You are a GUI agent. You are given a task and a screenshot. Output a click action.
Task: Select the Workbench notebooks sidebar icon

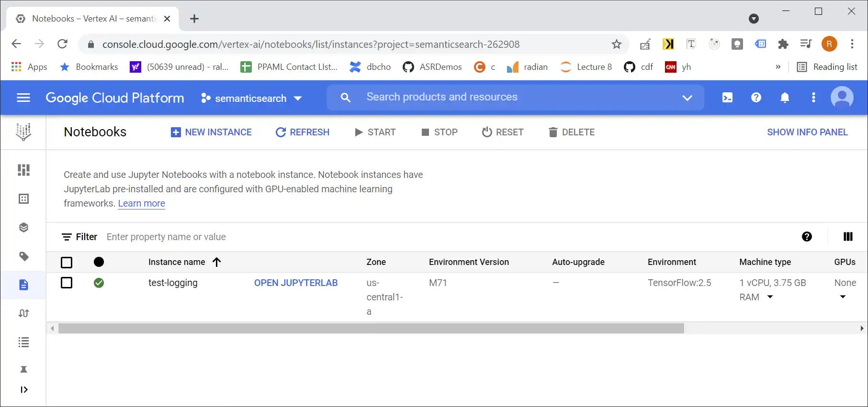pos(23,285)
